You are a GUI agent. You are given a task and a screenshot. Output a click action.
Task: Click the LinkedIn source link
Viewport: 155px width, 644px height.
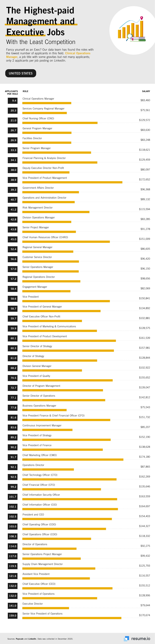coord(32,639)
